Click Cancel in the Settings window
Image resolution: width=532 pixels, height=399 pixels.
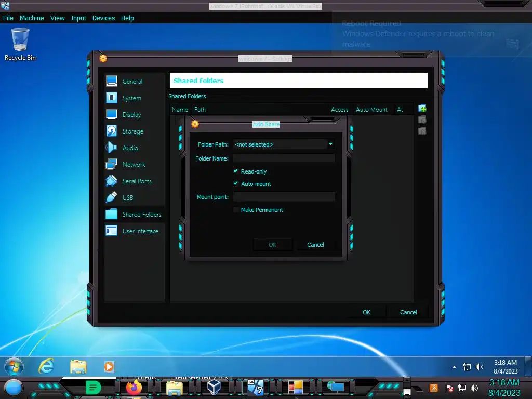[x=408, y=312]
